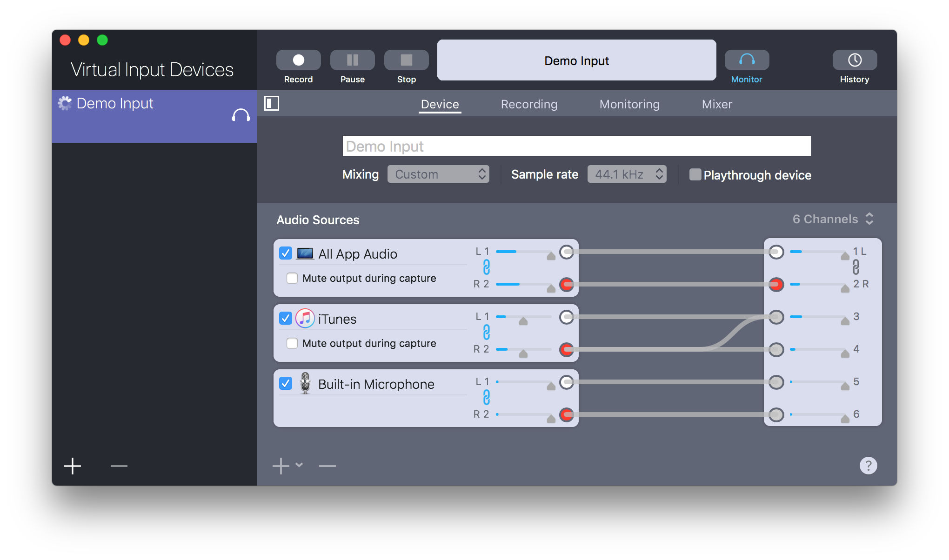Enable Playthrough device checkbox
This screenshot has width=949, height=560.
(695, 174)
